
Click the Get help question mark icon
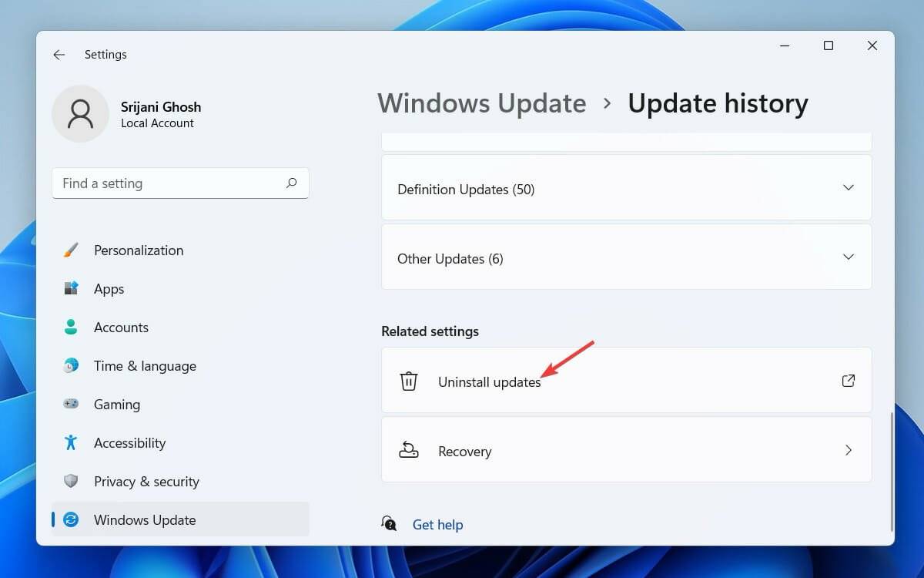[390, 524]
